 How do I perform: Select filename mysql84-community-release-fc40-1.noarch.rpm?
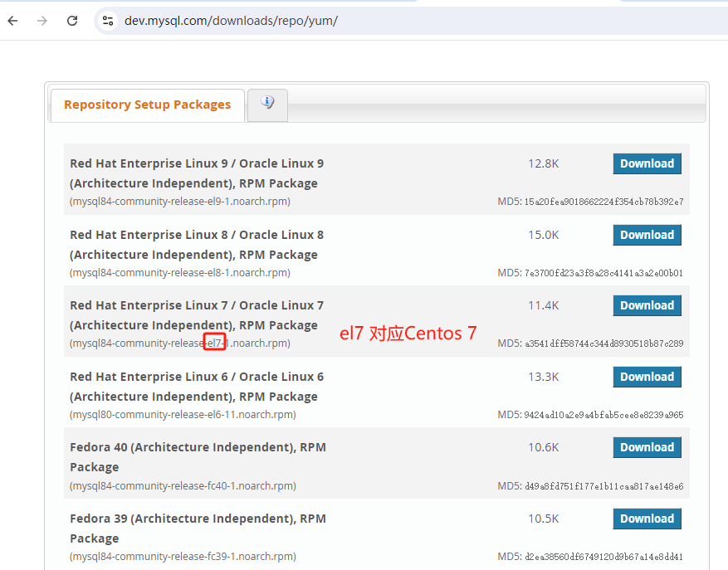[x=183, y=486]
